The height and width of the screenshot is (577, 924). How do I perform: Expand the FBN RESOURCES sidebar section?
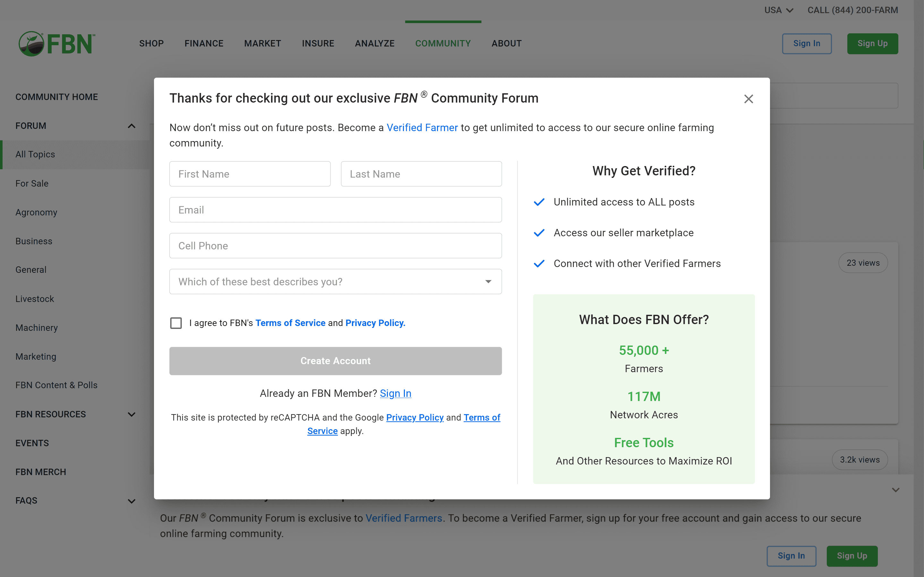(131, 414)
